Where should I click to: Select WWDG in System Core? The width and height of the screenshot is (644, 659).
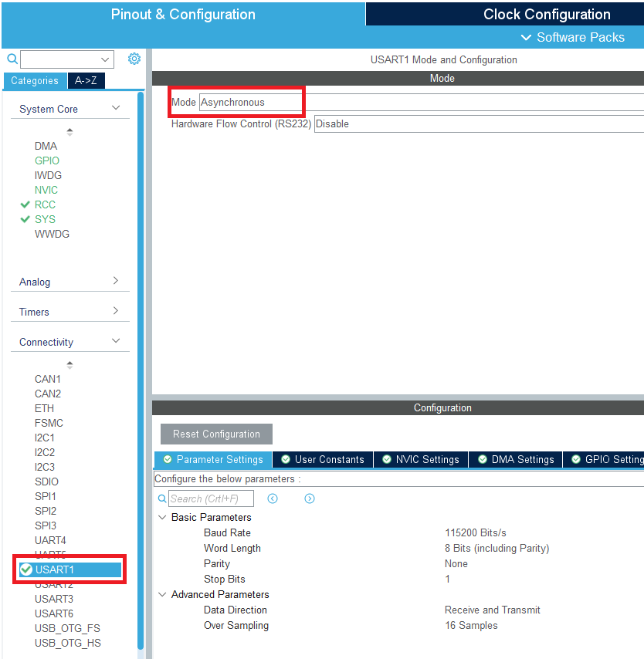53,234
